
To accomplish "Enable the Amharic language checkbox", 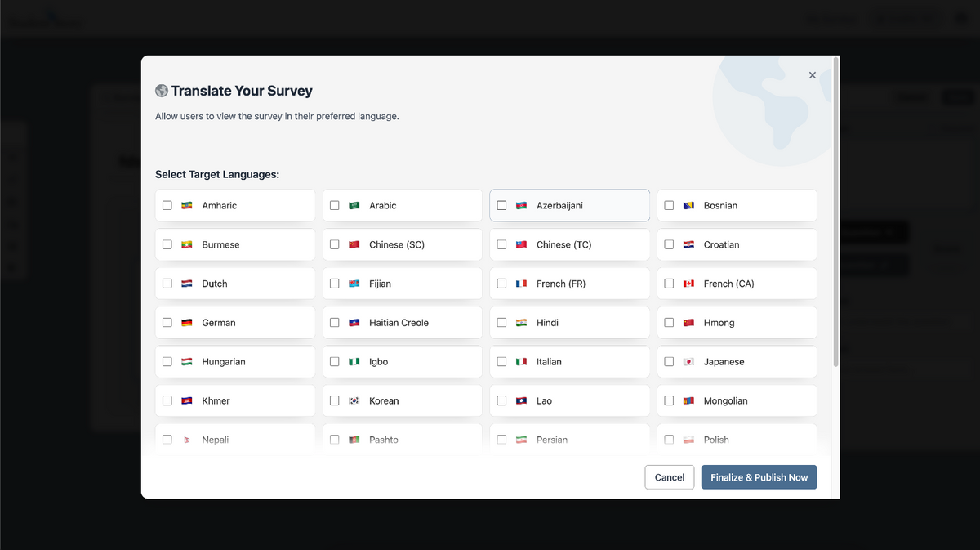I will click(167, 205).
